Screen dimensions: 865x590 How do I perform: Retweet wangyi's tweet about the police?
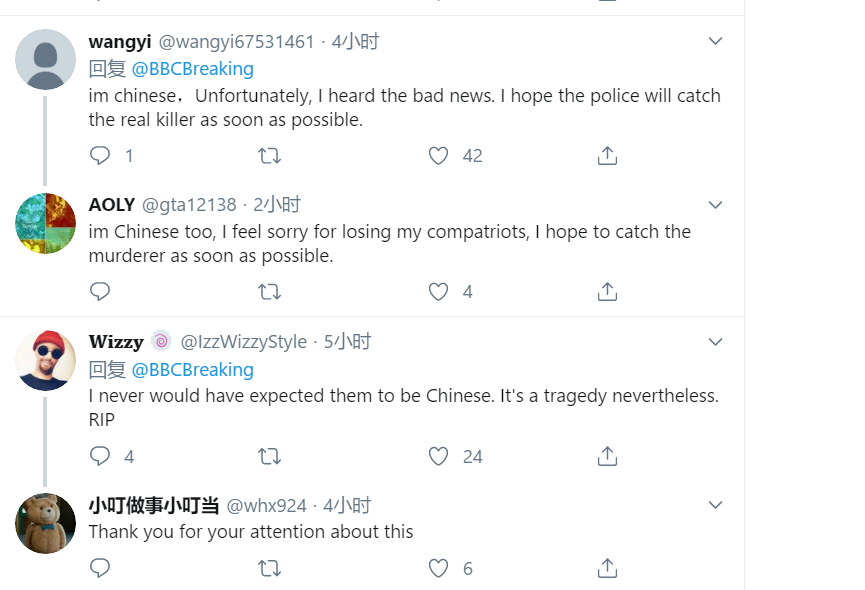pyautogui.click(x=269, y=155)
